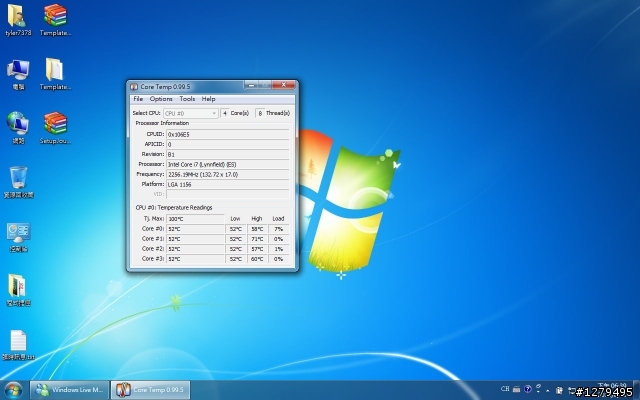Click Core #0 load value 7%
Screen dimensions: 640x400
[279, 229]
